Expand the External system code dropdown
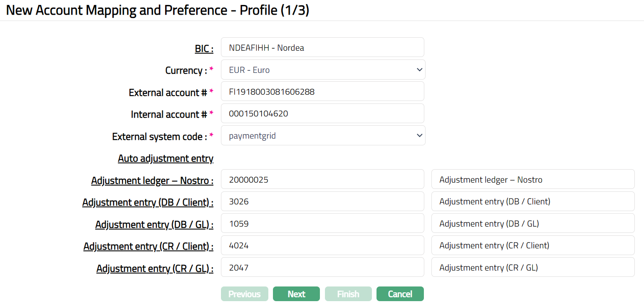Image resolution: width=644 pixels, height=307 pixels. pyautogui.click(x=323, y=136)
